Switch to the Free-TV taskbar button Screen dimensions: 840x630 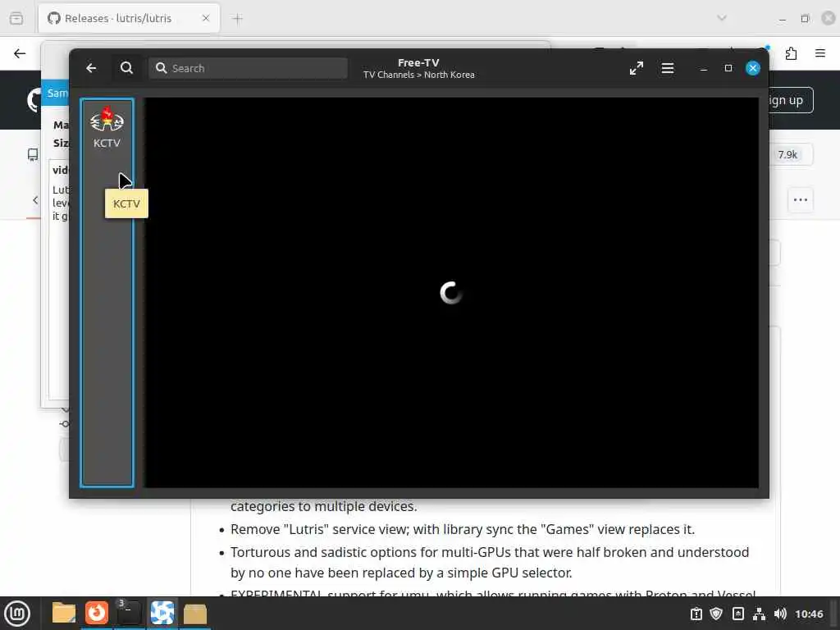point(162,614)
